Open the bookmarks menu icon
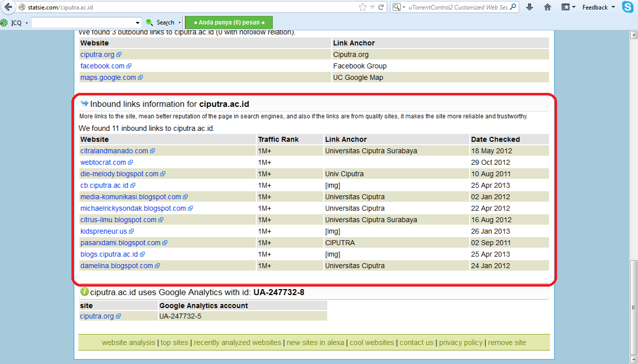638x364 pixels. click(x=566, y=7)
